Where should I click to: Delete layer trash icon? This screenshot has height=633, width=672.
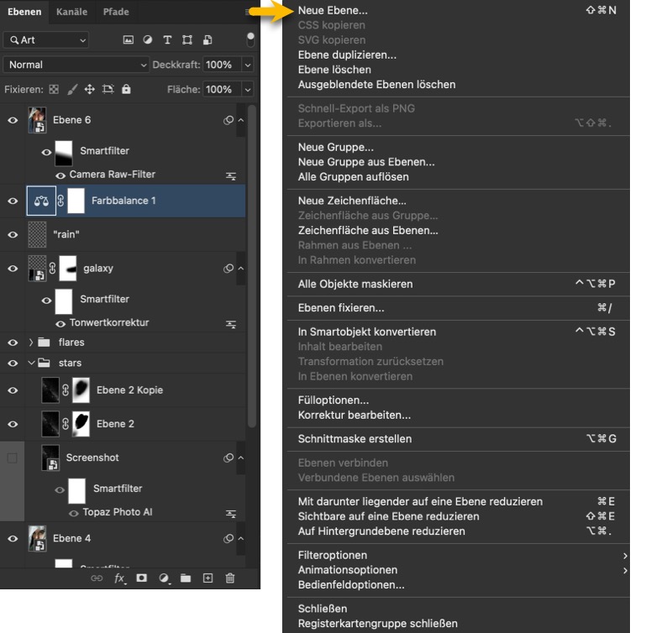[230, 578]
